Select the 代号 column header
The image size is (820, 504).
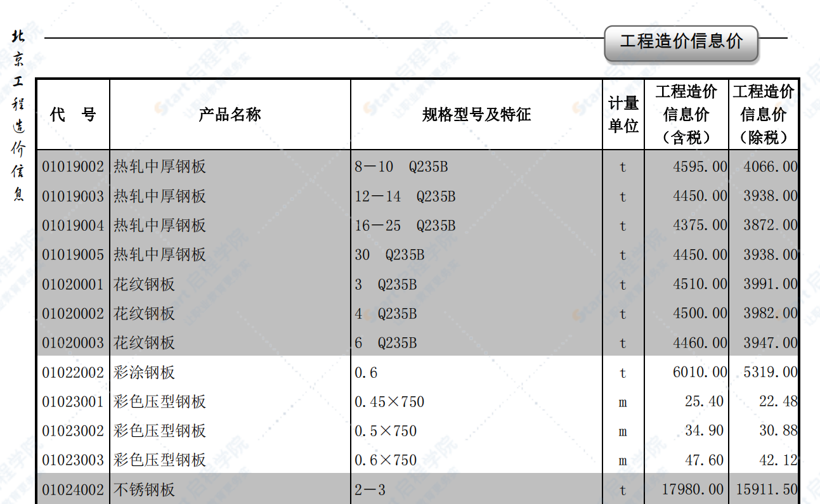tap(73, 115)
